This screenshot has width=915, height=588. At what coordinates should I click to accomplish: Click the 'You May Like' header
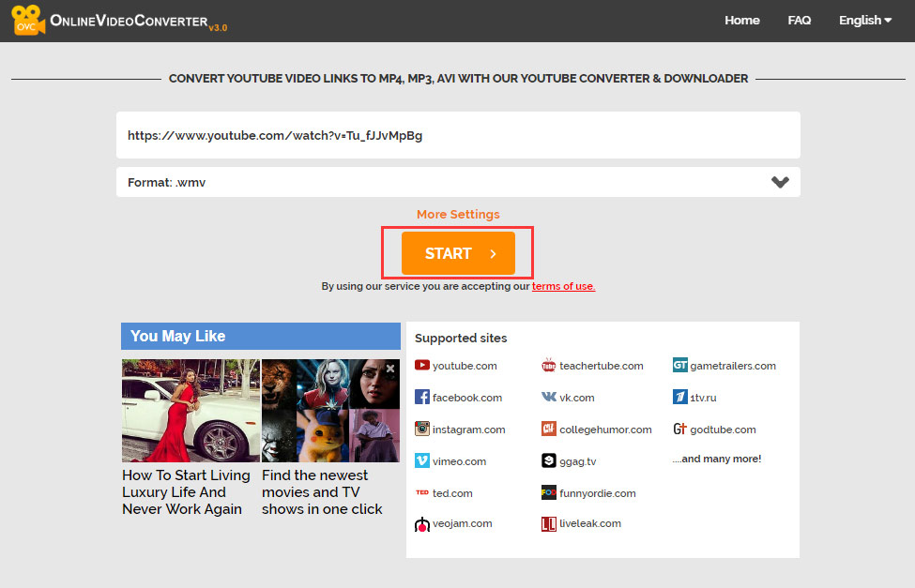coord(261,336)
